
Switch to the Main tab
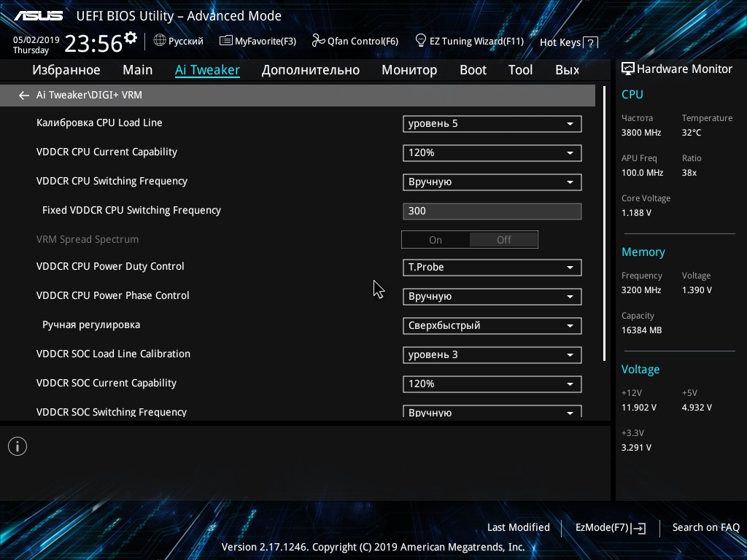[x=138, y=70]
